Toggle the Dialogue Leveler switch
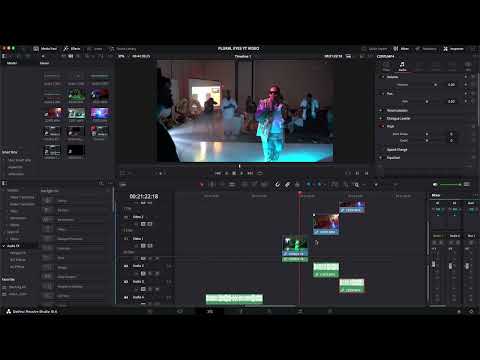This screenshot has height=360, width=480. pyautogui.click(x=382, y=118)
